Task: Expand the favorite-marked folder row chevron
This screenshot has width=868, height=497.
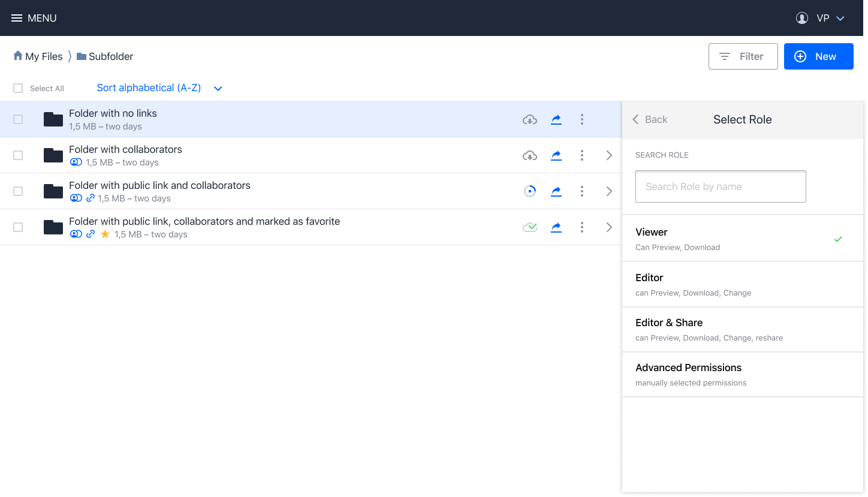Action: point(609,227)
